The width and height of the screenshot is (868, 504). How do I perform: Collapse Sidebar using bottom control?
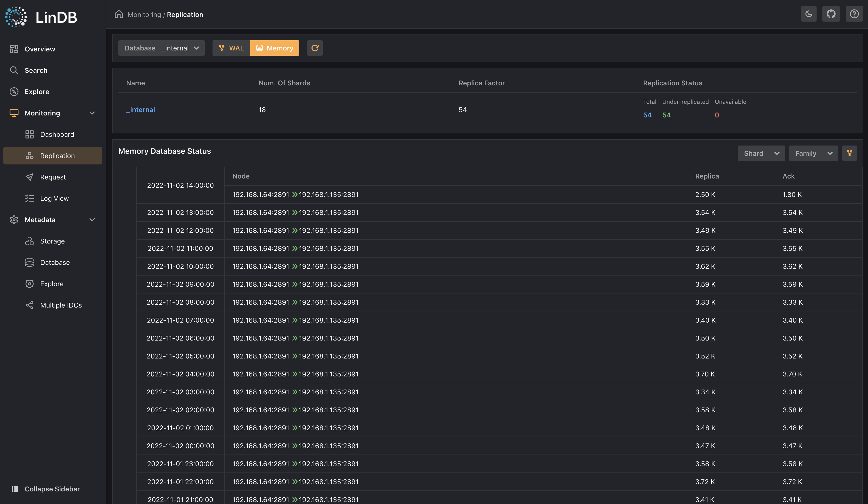[x=52, y=489]
